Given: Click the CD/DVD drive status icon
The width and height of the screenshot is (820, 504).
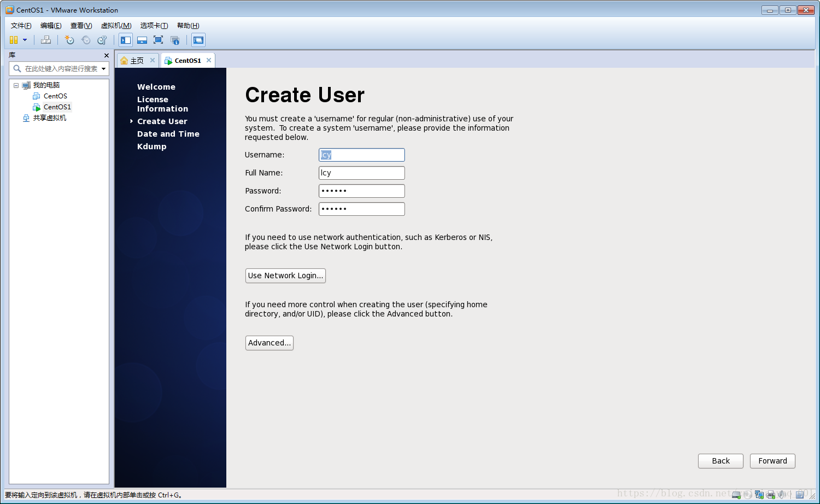Looking at the screenshot, I should (x=748, y=495).
